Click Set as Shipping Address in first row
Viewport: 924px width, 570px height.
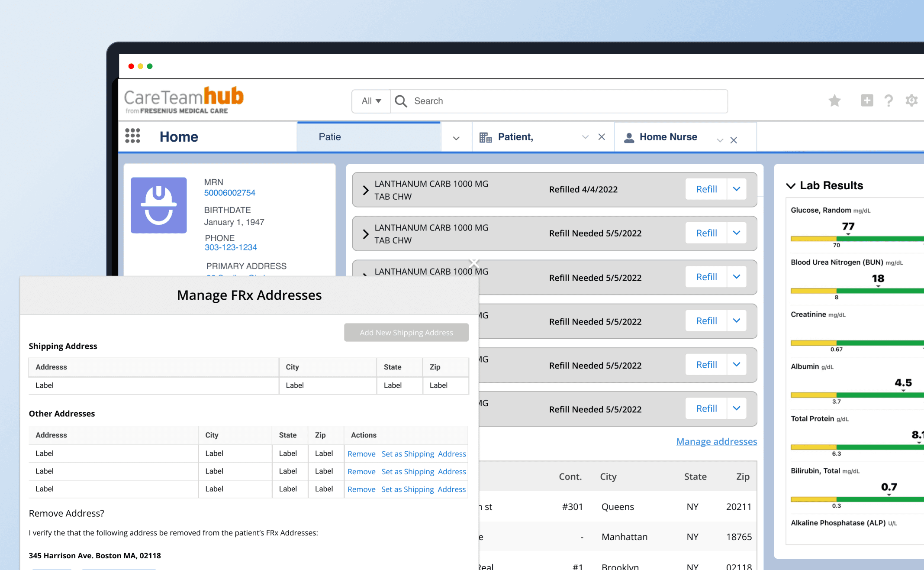(x=424, y=454)
